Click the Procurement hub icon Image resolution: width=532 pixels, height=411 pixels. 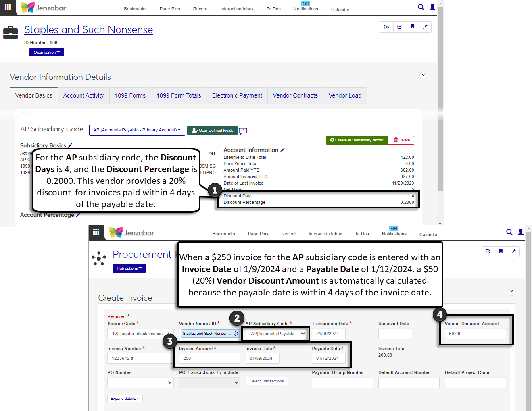click(99, 258)
